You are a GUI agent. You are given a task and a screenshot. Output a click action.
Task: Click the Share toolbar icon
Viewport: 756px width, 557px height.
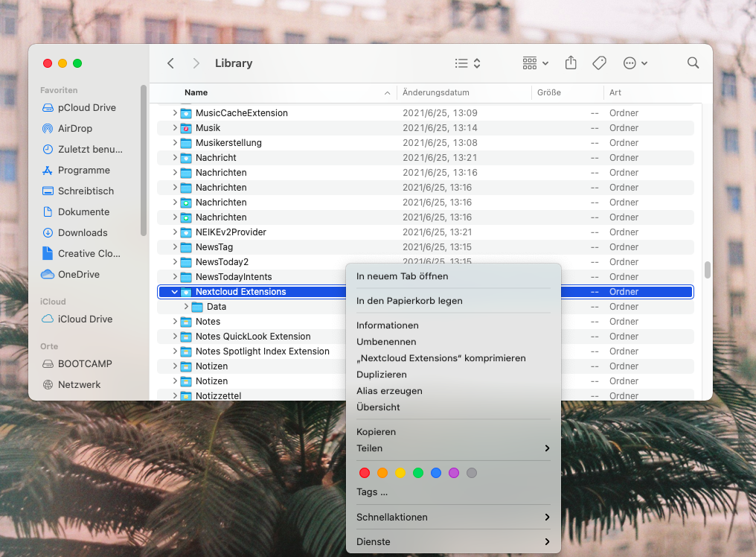571,63
